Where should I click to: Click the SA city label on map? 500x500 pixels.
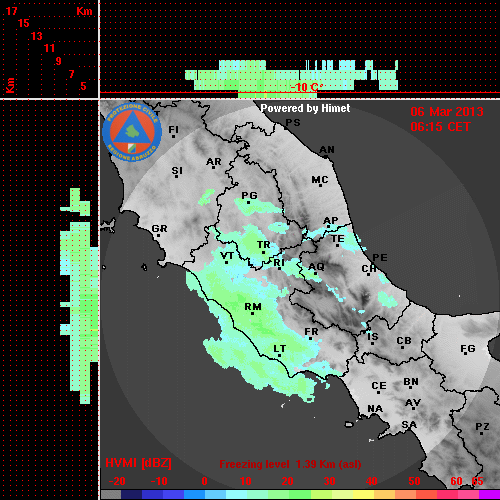click(x=409, y=424)
